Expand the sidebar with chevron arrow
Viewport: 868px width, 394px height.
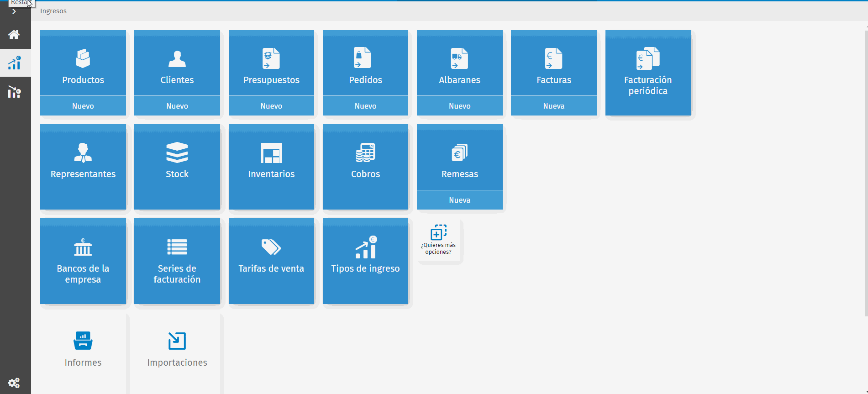(14, 12)
